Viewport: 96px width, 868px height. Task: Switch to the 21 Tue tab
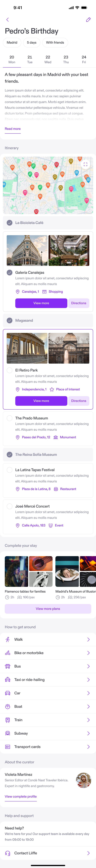(30, 59)
